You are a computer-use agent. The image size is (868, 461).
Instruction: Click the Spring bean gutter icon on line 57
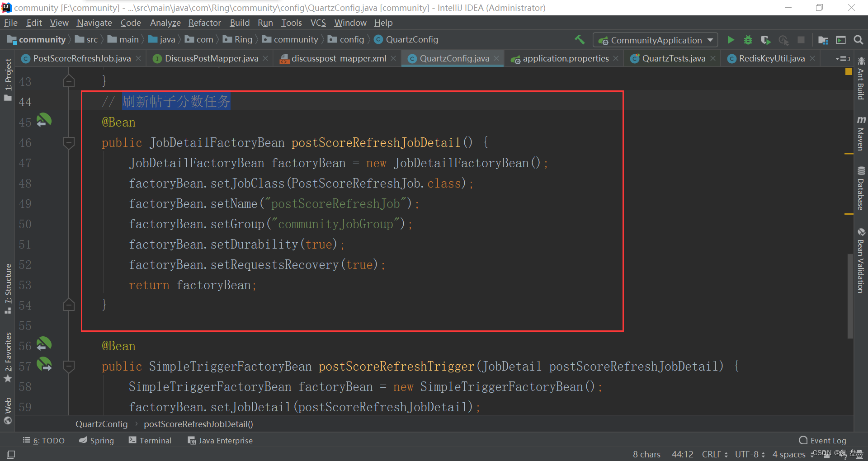44,364
